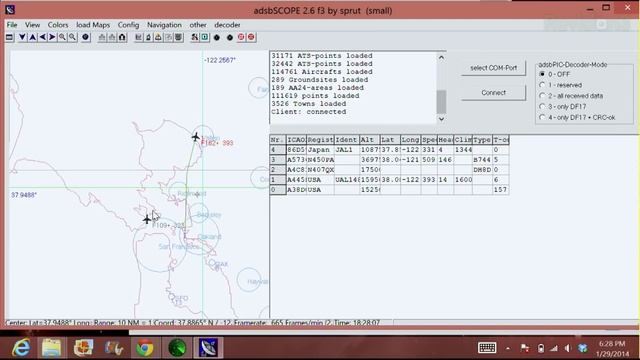Click the 'Client: connected' log line
The width and height of the screenshot is (640, 360).
[309, 112]
